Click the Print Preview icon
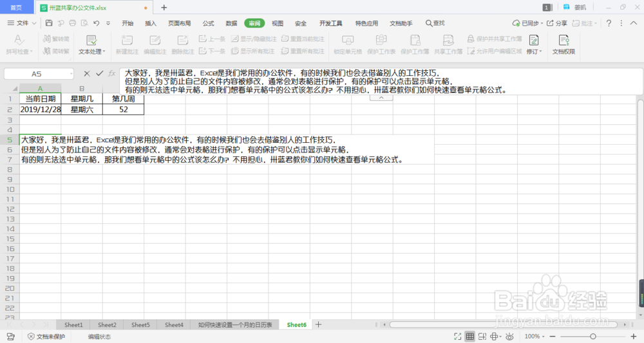This screenshot has height=343, width=644. [x=84, y=23]
